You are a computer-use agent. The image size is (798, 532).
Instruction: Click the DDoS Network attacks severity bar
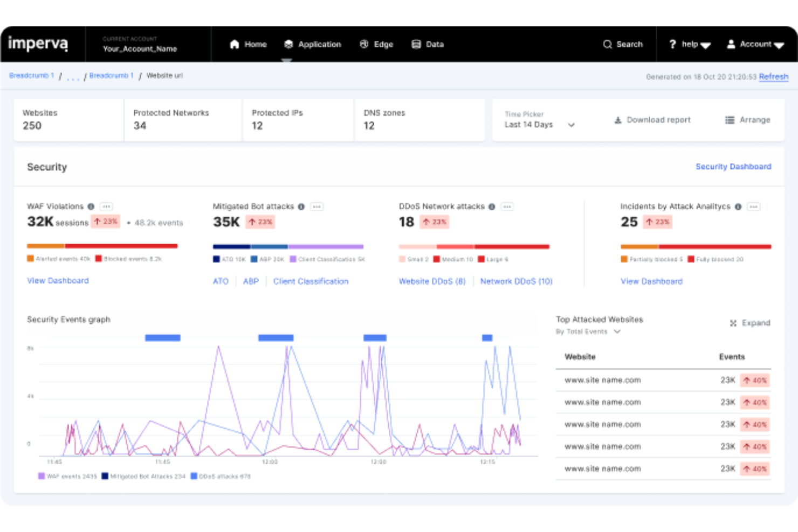(x=473, y=246)
